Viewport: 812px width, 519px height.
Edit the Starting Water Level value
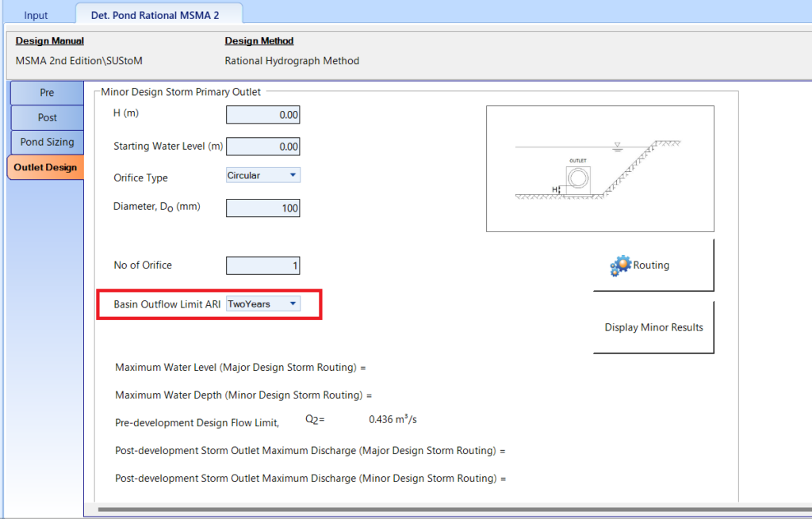click(262, 146)
